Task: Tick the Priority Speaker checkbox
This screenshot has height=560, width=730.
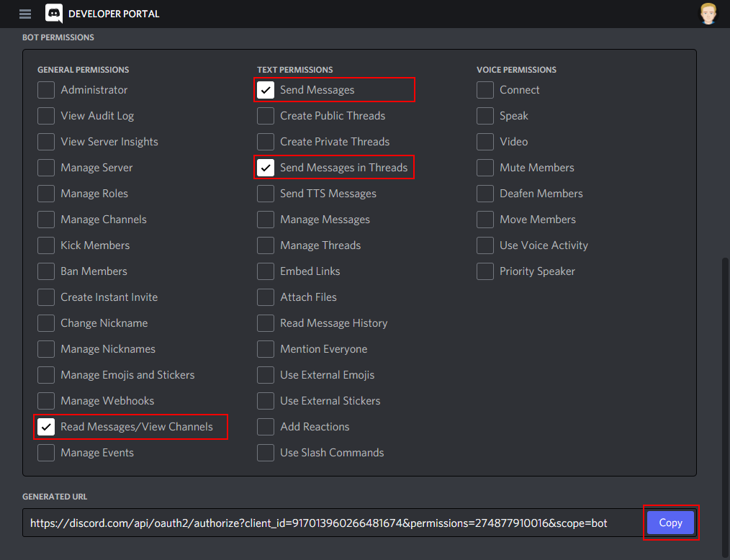Action: tap(485, 271)
